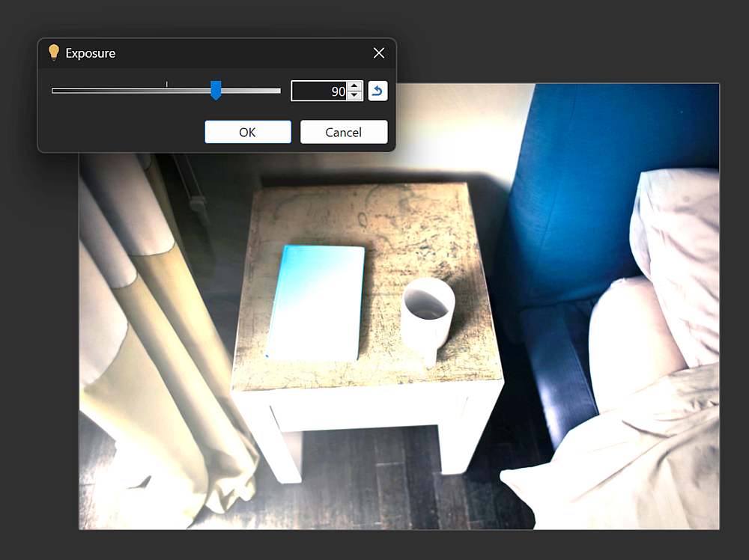
Task: Click the exposure value field showing 90
Action: pyautogui.click(x=319, y=91)
